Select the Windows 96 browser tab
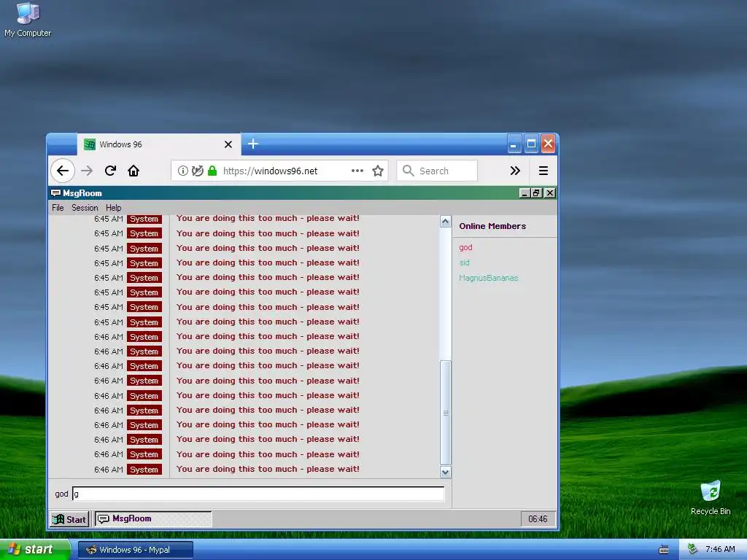 (x=159, y=144)
